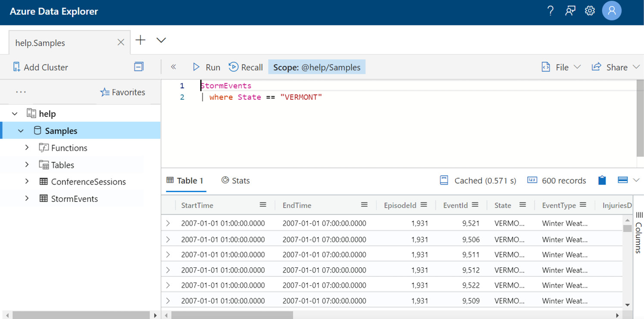Viewport: 644px width, 319px height.
Task: Expand the Functions folder
Action: click(x=27, y=148)
